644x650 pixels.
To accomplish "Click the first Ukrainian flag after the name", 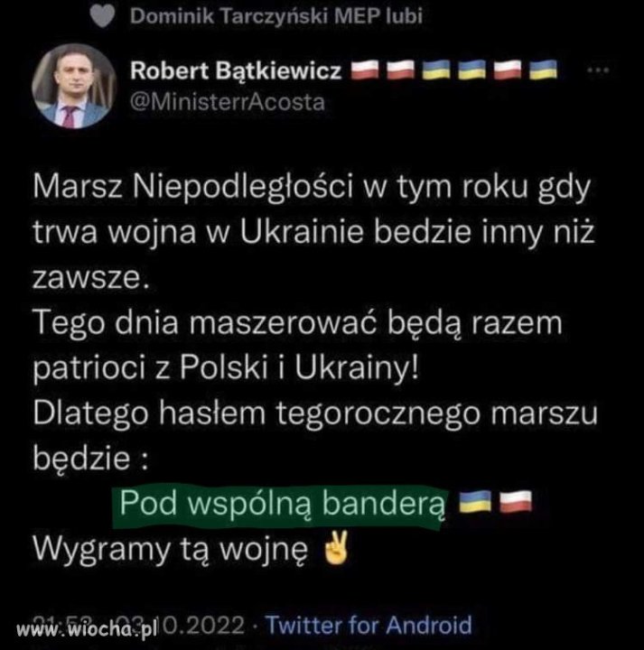I will 436,70.
